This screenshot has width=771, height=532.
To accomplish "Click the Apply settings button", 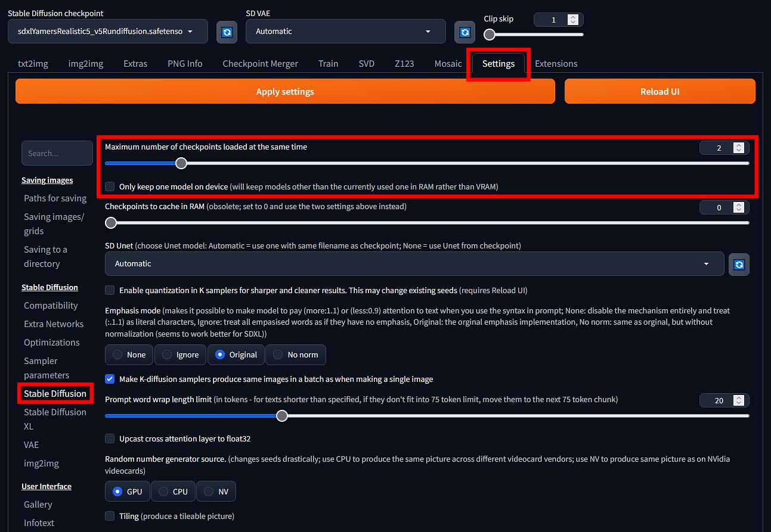I will pos(285,92).
